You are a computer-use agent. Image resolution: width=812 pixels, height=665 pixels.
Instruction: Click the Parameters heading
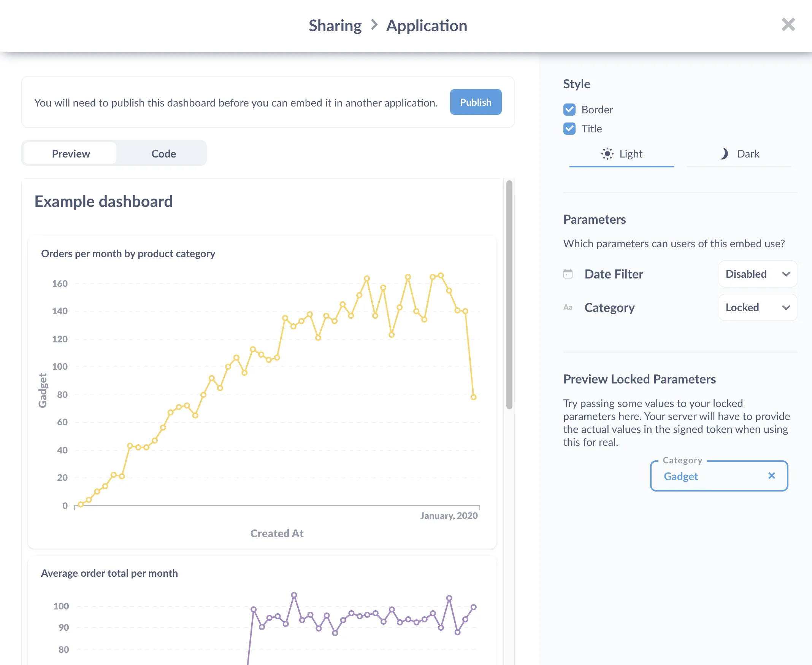click(x=595, y=220)
